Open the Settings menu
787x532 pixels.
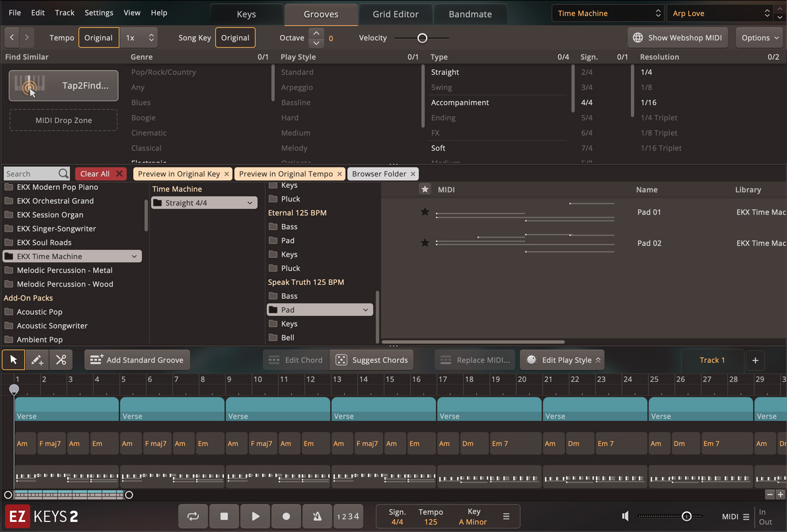pos(99,13)
